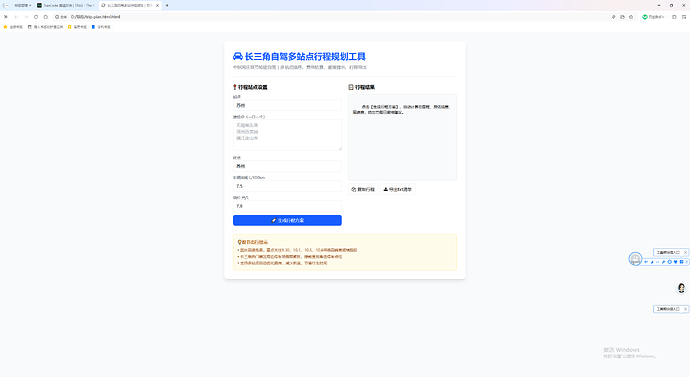Open the sidebar icon at toolbar far right

click(x=684, y=17)
